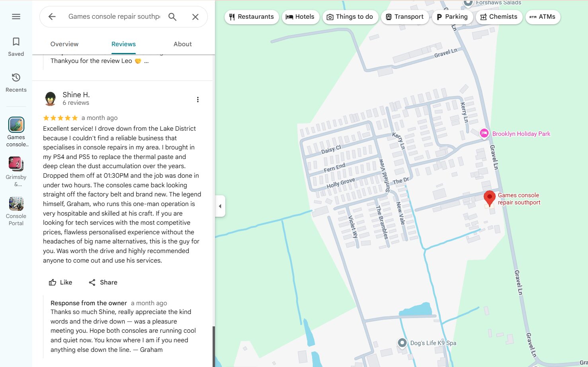
Task: Filter map by Restaurants
Action: [x=252, y=17]
